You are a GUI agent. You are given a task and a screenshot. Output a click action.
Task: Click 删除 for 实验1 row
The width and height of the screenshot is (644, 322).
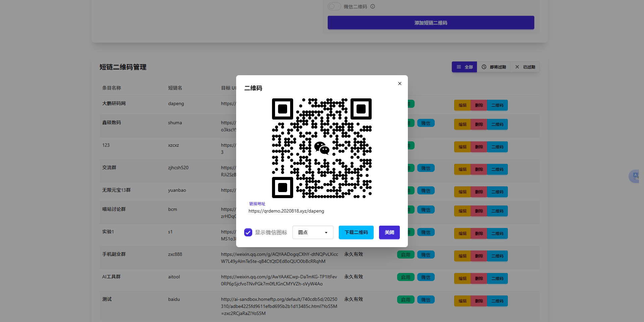click(479, 233)
